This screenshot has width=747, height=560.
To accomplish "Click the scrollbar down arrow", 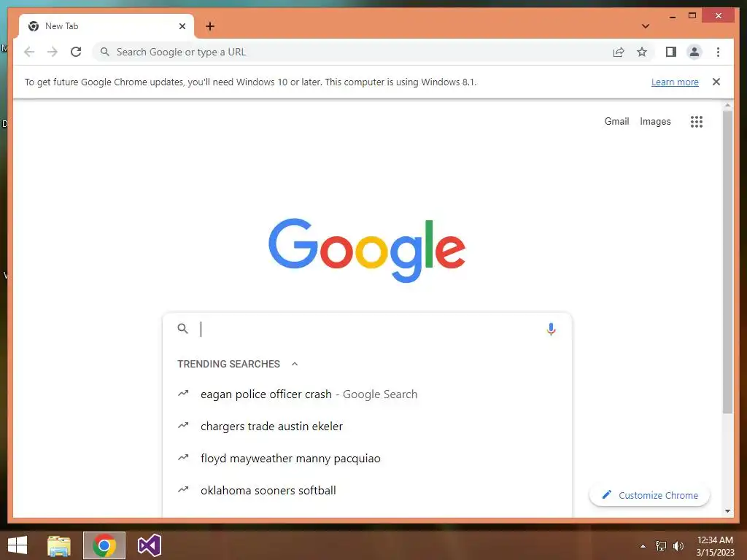I will (727, 511).
